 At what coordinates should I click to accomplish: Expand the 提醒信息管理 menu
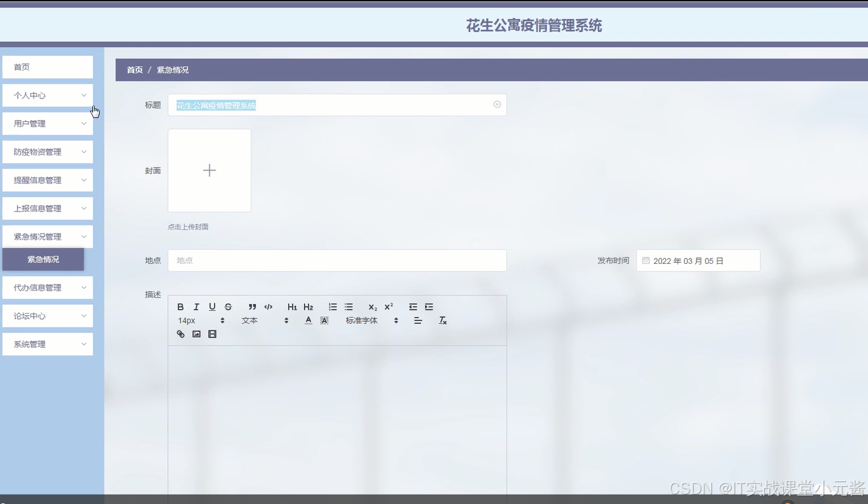coord(47,180)
